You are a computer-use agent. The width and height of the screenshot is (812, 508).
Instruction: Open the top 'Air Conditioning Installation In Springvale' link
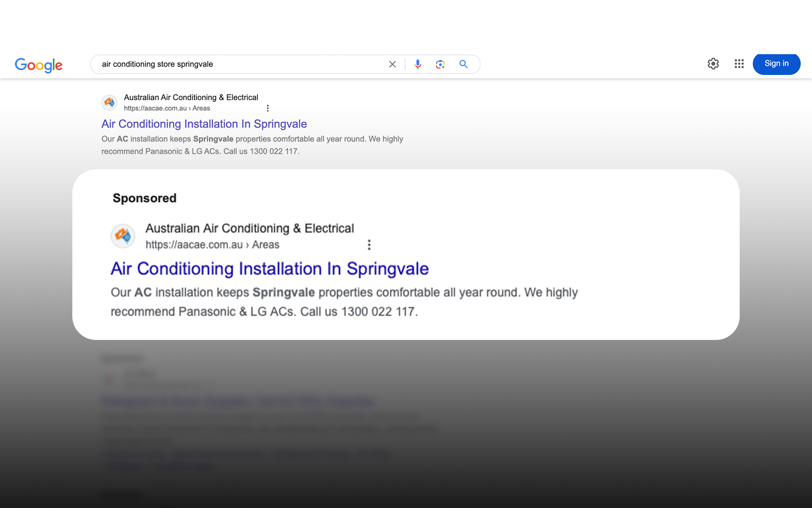coord(204,124)
